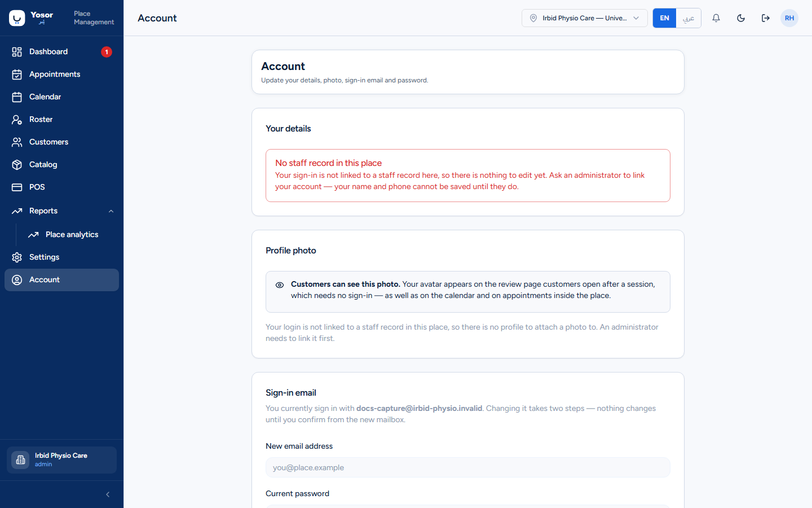812x508 pixels.
Task: Click the Appointments calendar-check icon
Action: [x=17, y=75]
